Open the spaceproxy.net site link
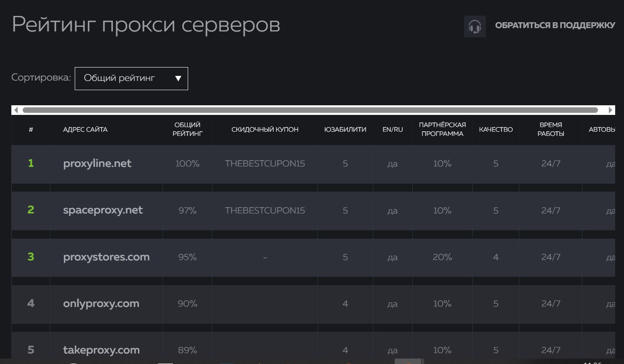This screenshot has width=624, height=364. coord(103,210)
